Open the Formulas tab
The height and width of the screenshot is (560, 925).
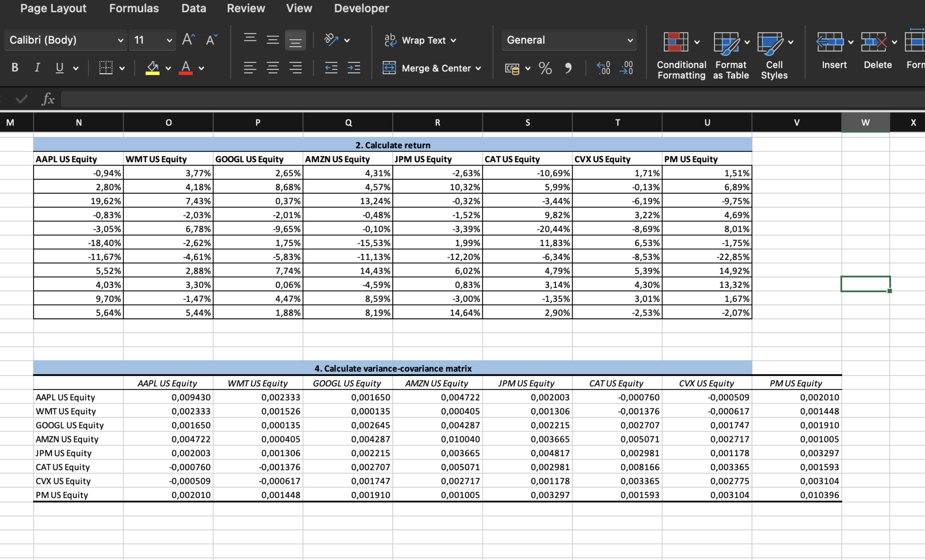[134, 8]
